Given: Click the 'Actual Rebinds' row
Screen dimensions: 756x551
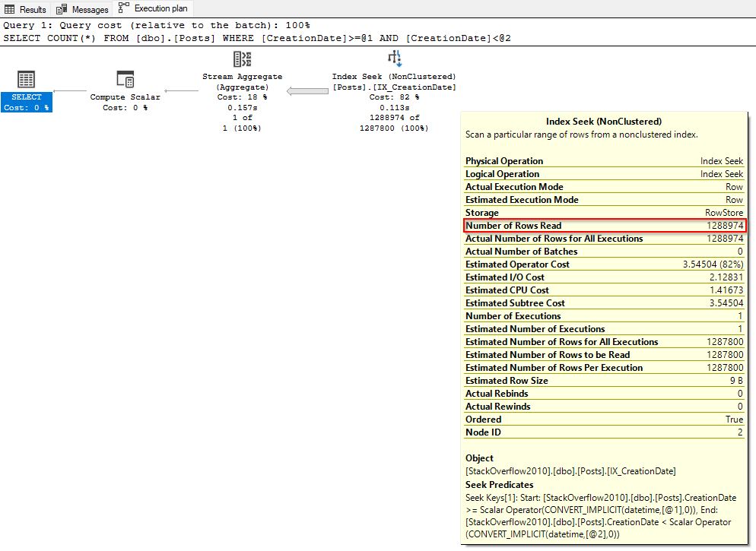Looking at the screenshot, I should 605,394.
